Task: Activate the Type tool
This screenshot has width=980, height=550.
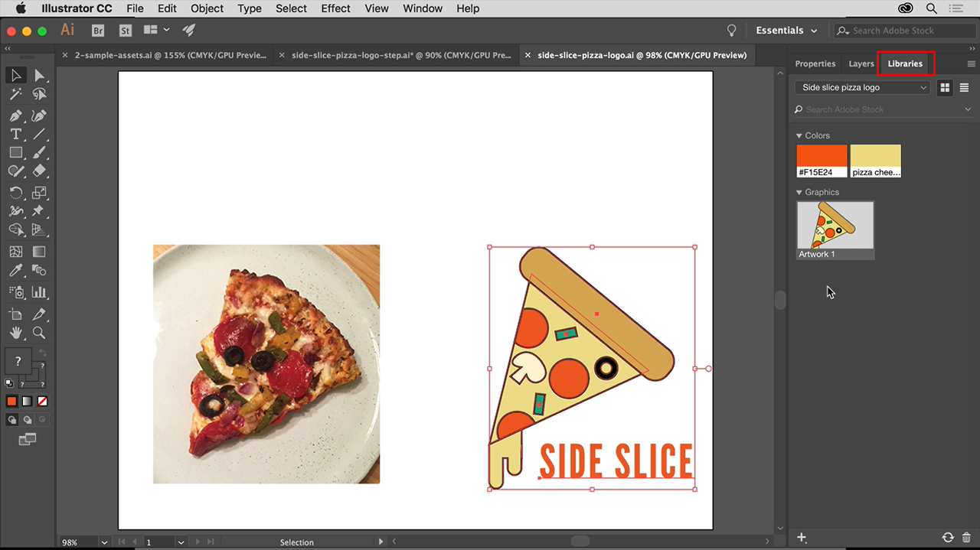Action: point(16,134)
